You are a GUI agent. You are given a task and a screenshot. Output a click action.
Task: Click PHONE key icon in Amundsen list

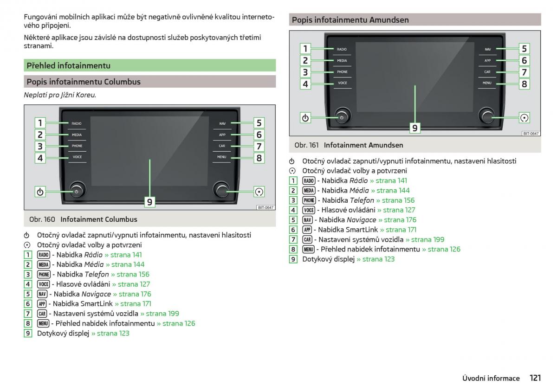pos(309,200)
